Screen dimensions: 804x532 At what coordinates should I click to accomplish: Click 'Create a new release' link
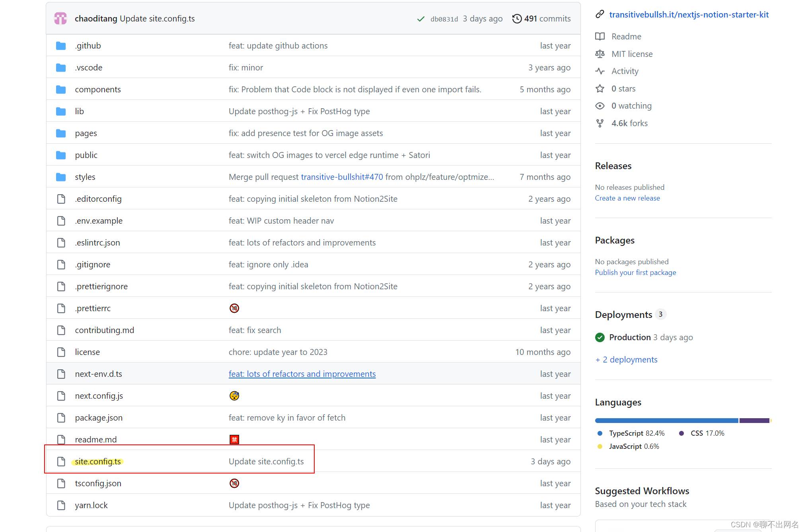[627, 198]
